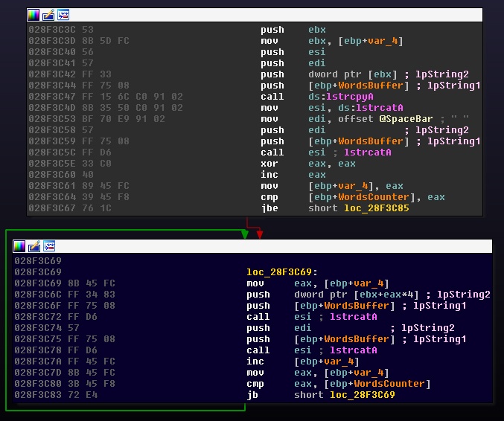This screenshot has height=421, width=504.
Task: Click the green loop-back arrowhead above the bottom block
Action: pyautogui.click(x=244, y=234)
